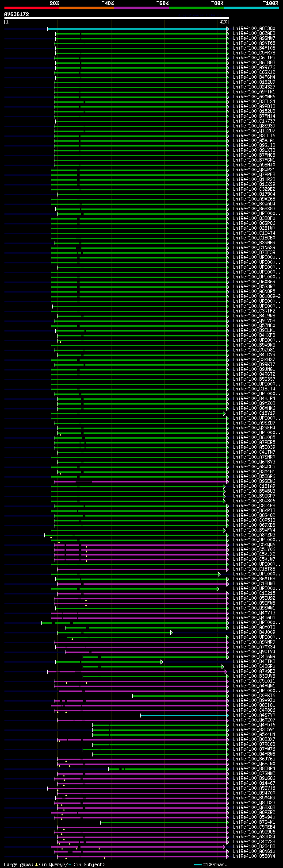Viewport: 283px width, 868px height.
Task: Click the cyan ~100% legend segment
Action: pyautogui.click(x=251, y=8)
